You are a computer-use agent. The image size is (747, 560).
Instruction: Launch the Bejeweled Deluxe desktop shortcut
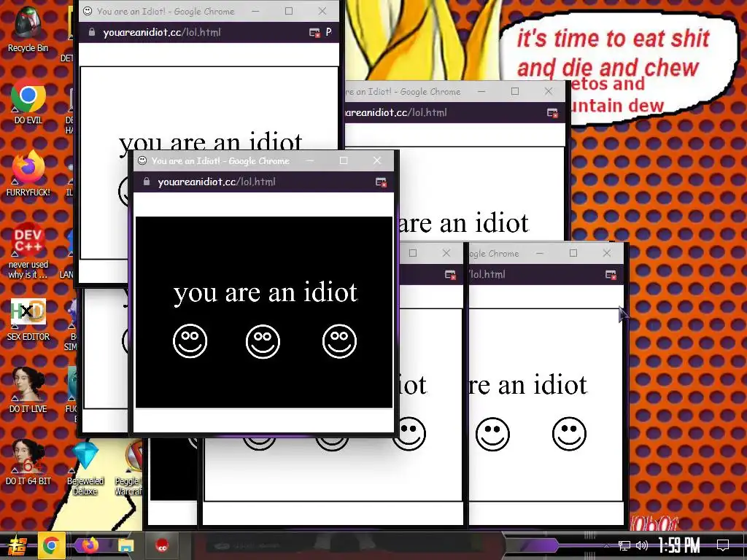[85, 467]
